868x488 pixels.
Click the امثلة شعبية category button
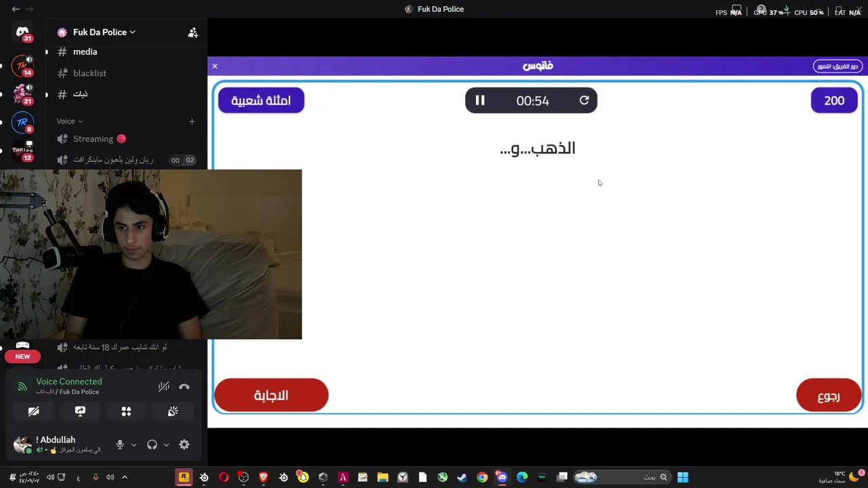[261, 100]
